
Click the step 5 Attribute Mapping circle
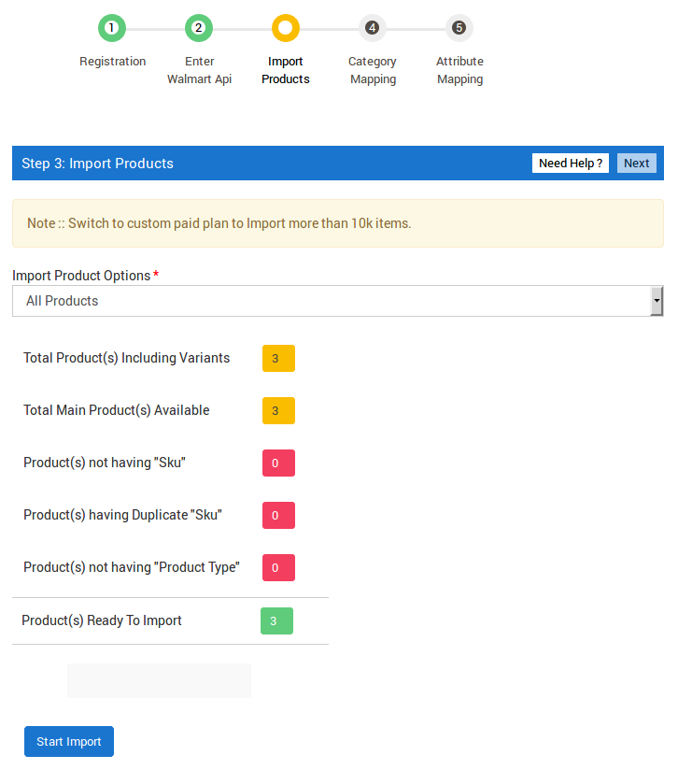(x=459, y=28)
